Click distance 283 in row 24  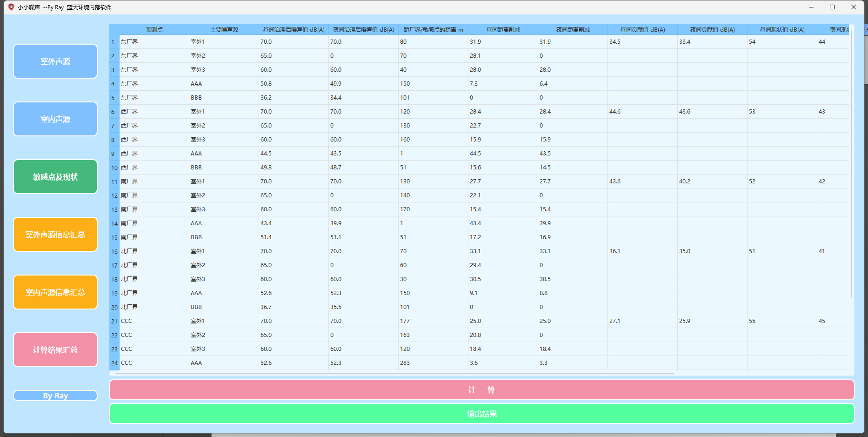point(433,363)
